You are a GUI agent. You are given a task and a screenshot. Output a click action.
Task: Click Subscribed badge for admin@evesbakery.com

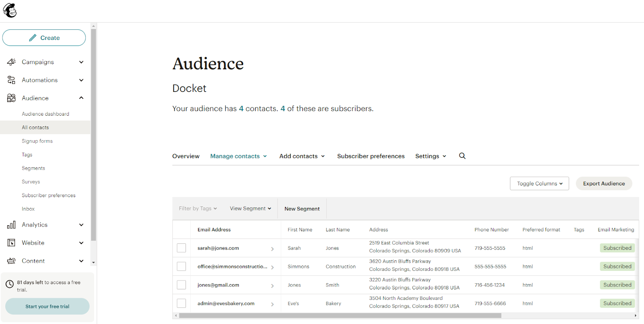pos(617,303)
